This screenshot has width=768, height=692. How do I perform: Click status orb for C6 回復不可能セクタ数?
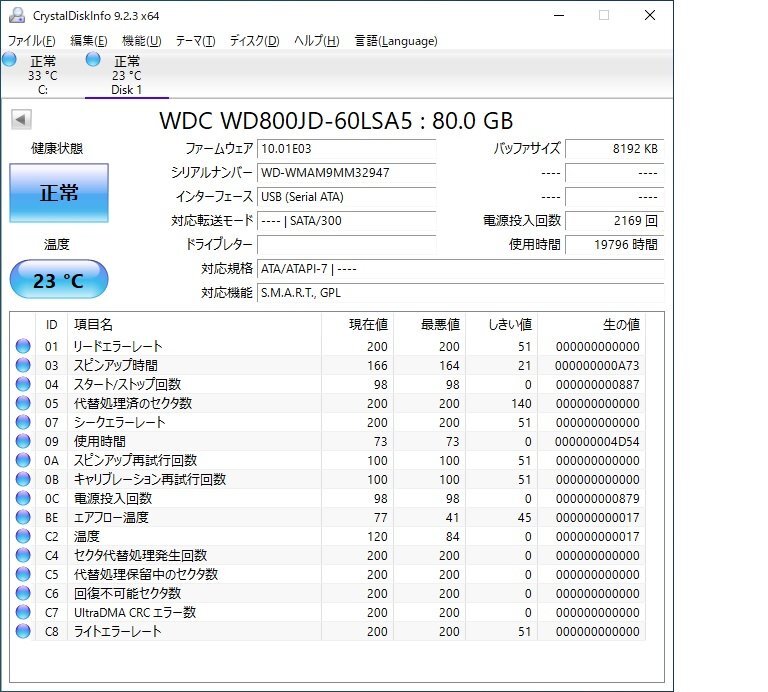[x=23, y=593]
